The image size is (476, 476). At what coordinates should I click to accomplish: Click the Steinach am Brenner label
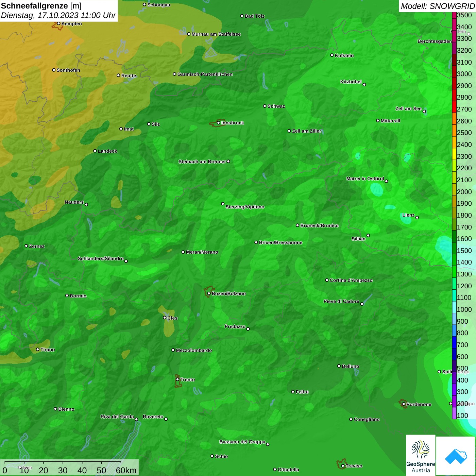202,161
